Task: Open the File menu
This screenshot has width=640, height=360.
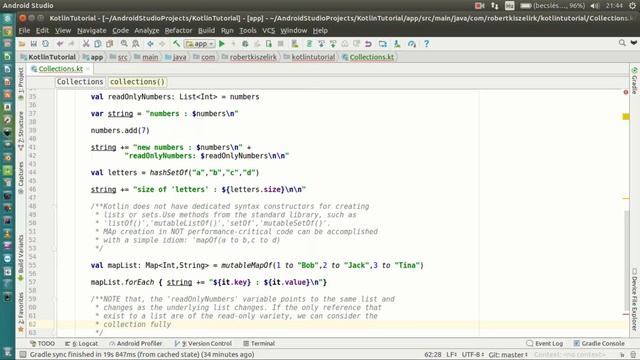Action: 24,31
